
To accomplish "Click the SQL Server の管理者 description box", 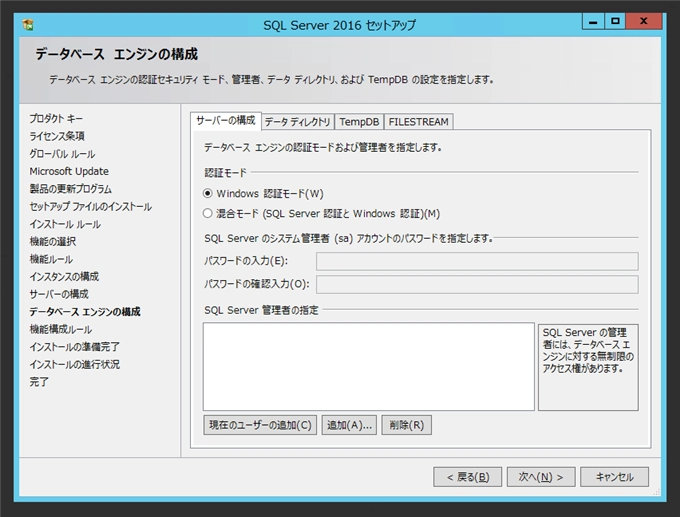I will click(x=588, y=367).
